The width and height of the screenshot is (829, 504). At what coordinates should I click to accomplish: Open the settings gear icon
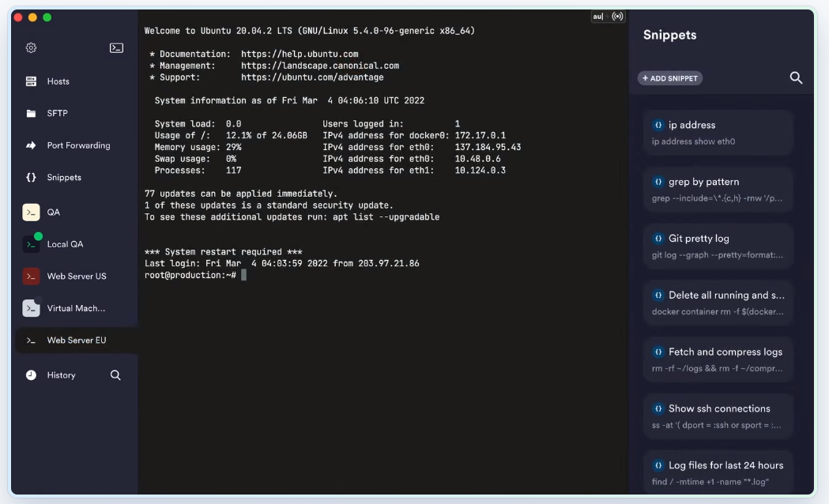tap(31, 47)
